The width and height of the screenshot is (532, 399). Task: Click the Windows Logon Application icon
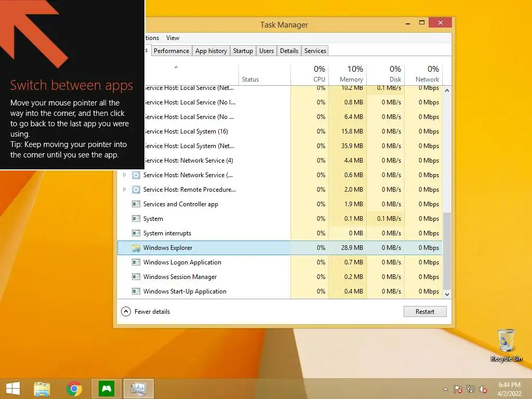click(x=136, y=262)
